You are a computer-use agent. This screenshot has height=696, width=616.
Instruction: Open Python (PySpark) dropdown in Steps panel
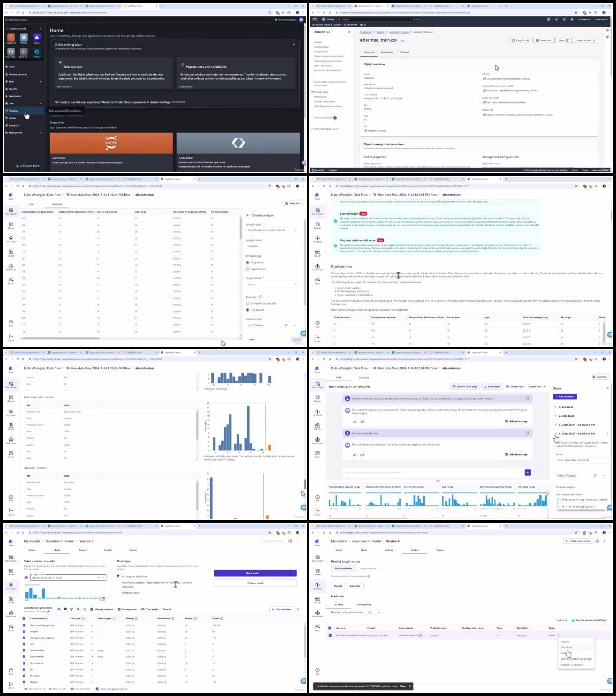point(581,475)
